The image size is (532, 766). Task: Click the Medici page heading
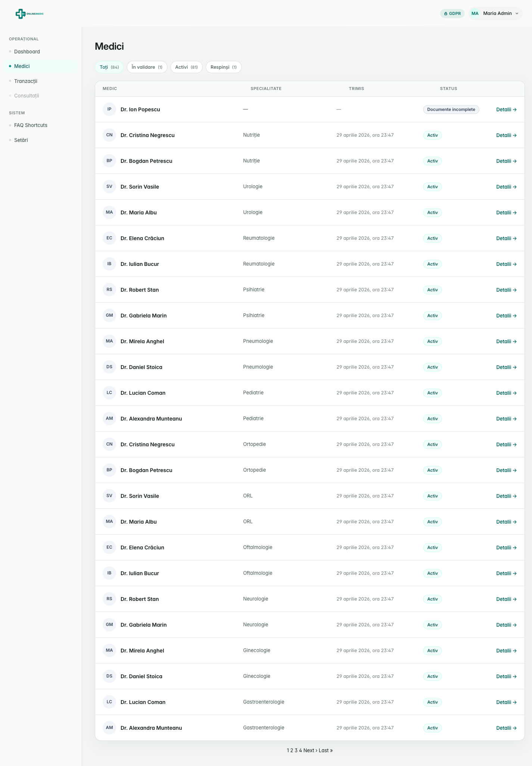pyautogui.click(x=109, y=46)
